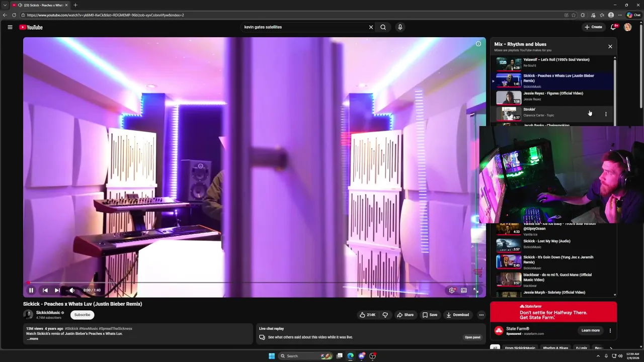Screen dimensions: 644x362
Task: Select the DJ mix chip
Action: [582, 348]
